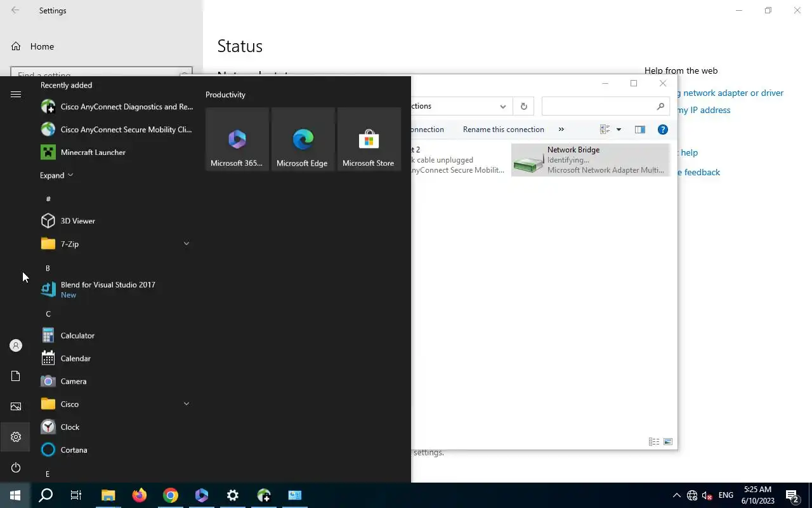Screen dimensions: 812x508
Task: Select the Network Bridge adapter
Action: (590, 159)
